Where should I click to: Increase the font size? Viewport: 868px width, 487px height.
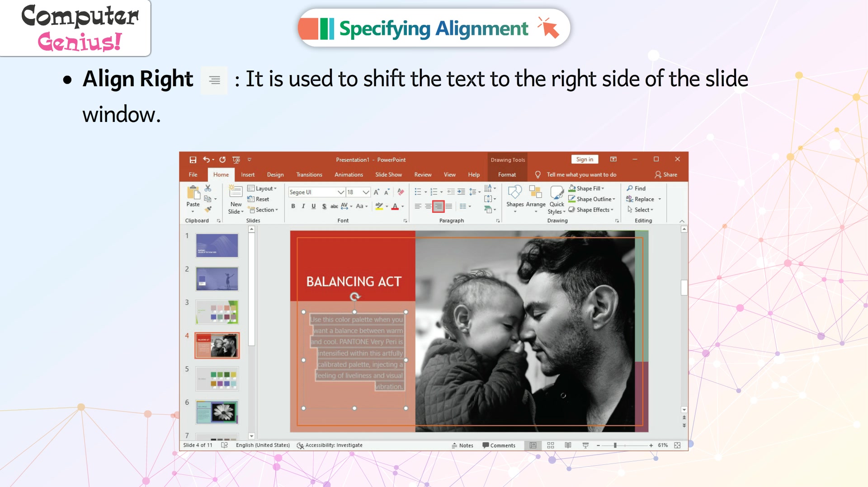[x=377, y=192]
